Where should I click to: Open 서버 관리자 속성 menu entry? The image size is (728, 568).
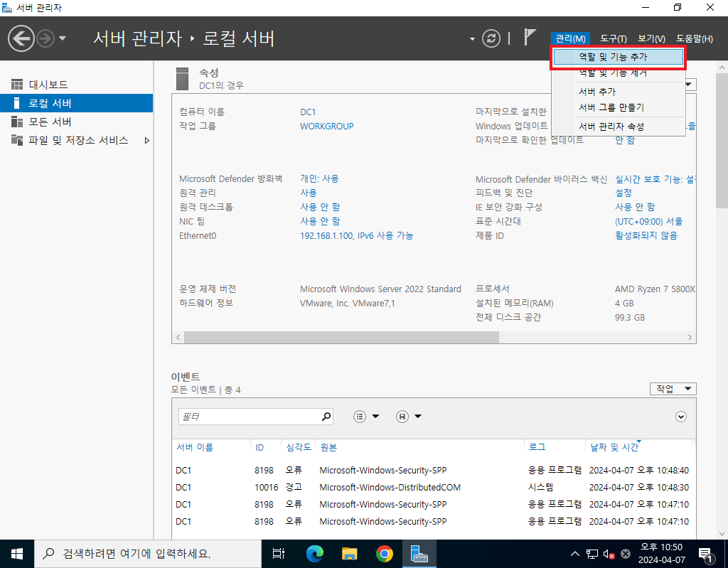pos(618,127)
